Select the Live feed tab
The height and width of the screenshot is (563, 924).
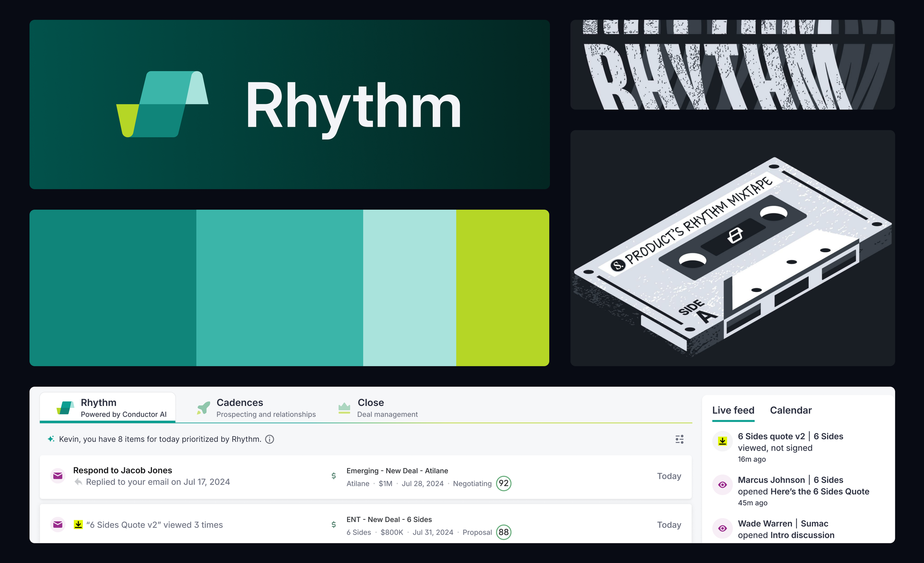[733, 410]
